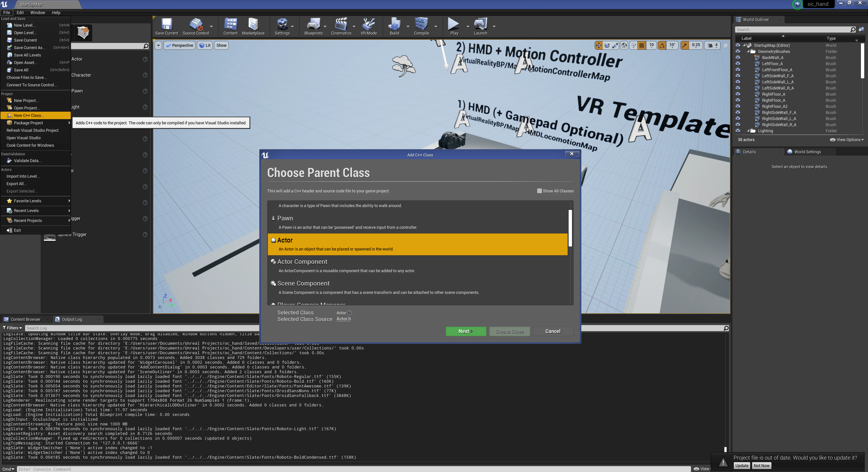Image resolution: width=868 pixels, height=472 pixels.
Task: Click the parent class list scrollbar
Action: 570,228
